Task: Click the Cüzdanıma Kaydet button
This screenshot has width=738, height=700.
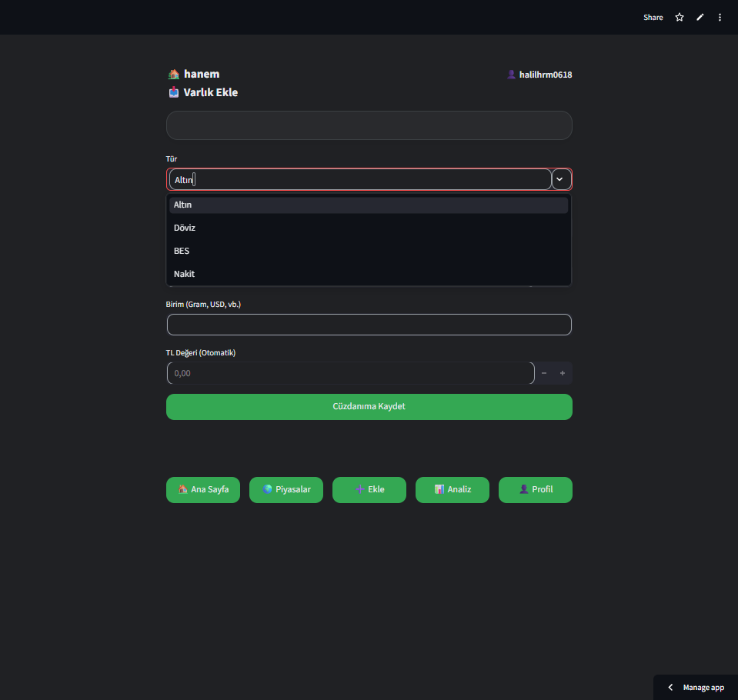Action: click(369, 407)
